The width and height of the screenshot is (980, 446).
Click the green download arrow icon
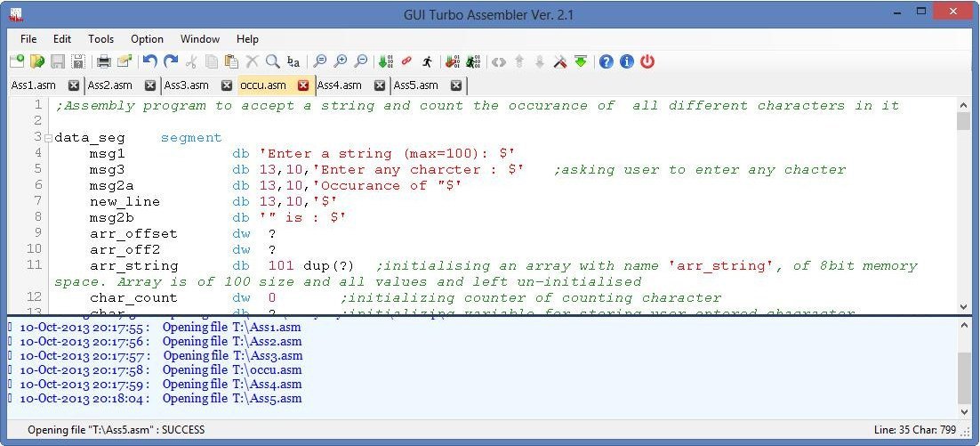point(581,61)
